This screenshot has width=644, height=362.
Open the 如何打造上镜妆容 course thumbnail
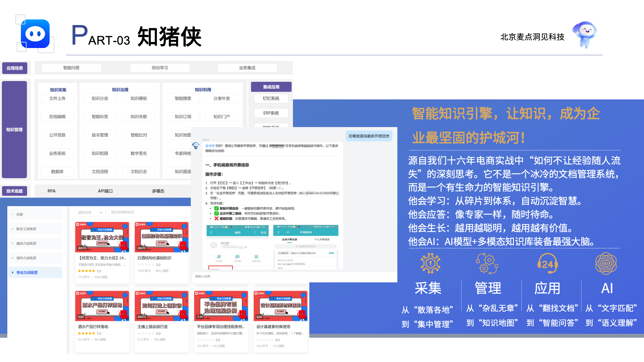coord(161,306)
